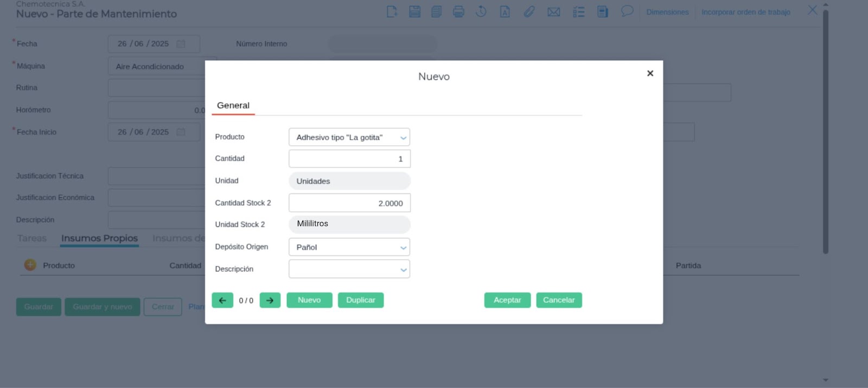
Task: Expand the Descripción dropdown in the dialog
Action: [x=403, y=269]
